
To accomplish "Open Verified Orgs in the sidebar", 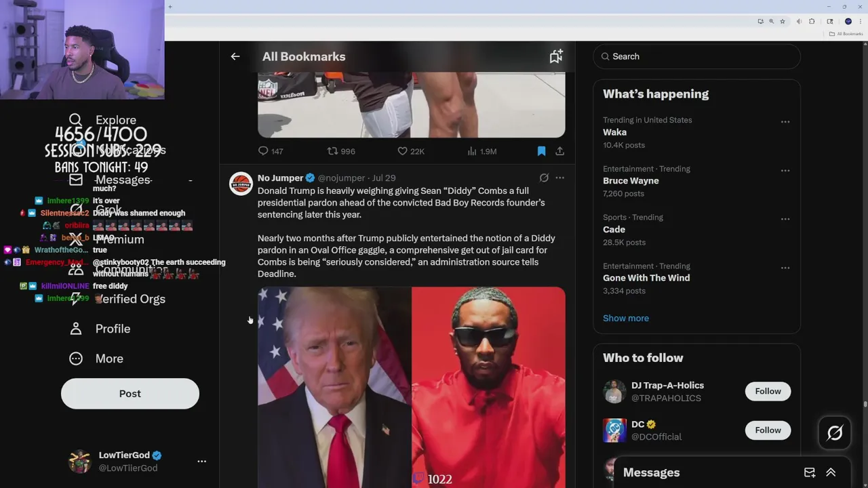I will (118, 299).
